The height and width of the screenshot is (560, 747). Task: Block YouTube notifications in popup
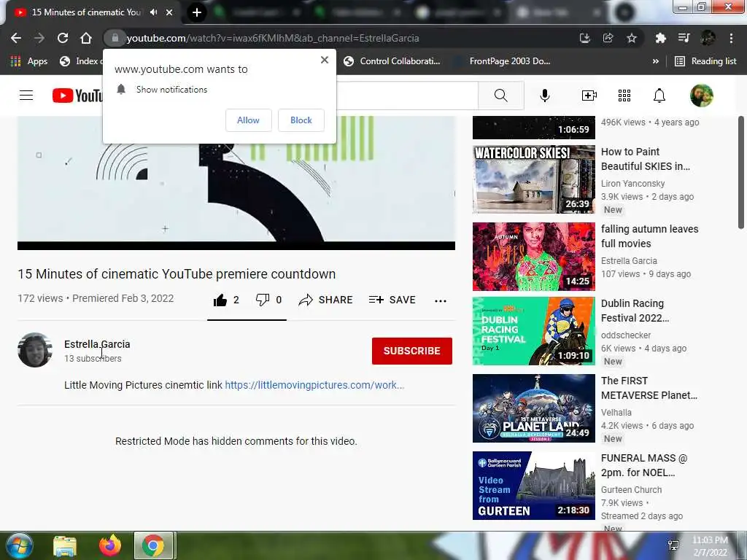pyautogui.click(x=301, y=120)
